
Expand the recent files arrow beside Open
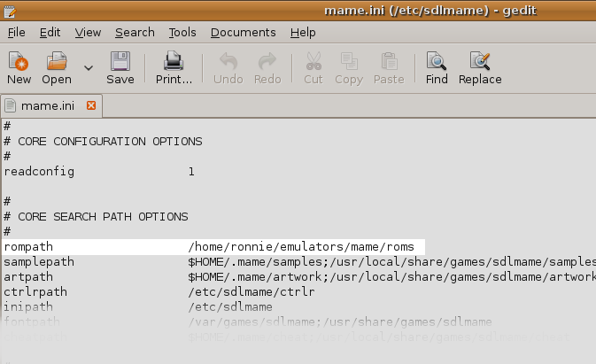[88, 67]
